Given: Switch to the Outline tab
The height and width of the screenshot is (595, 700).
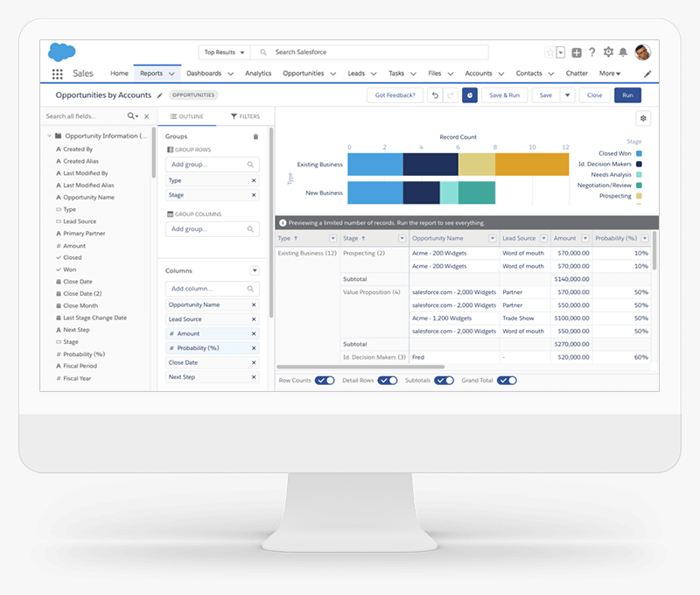Looking at the screenshot, I should pyautogui.click(x=186, y=116).
